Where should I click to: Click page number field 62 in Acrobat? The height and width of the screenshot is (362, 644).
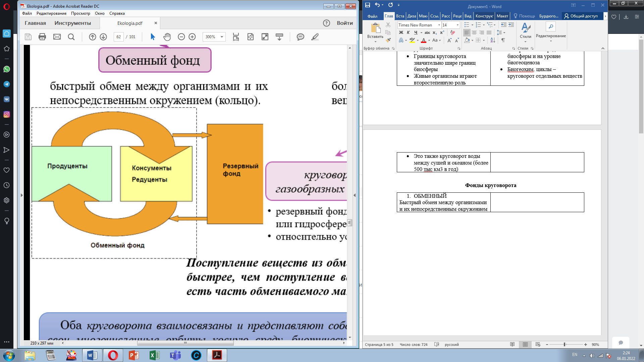tap(119, 37)
